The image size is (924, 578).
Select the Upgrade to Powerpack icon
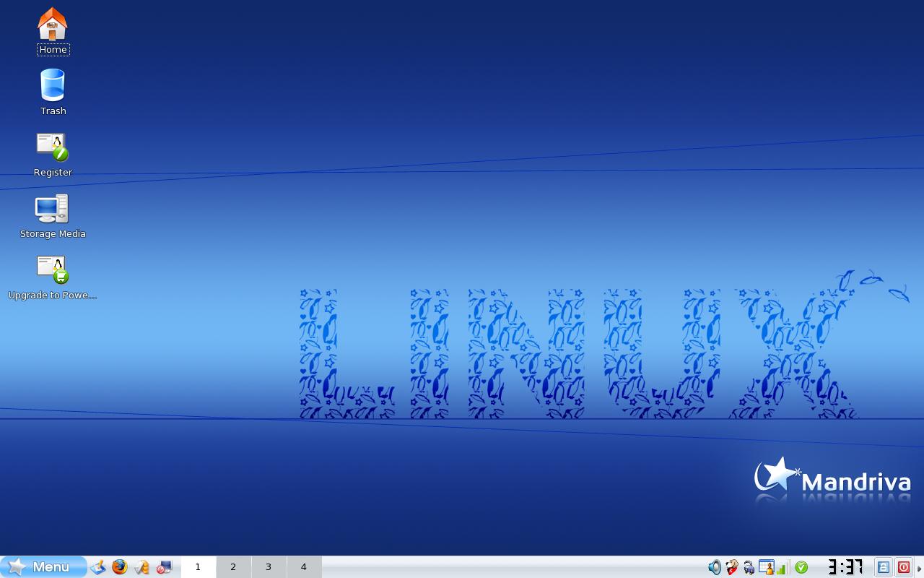[53, 277]
